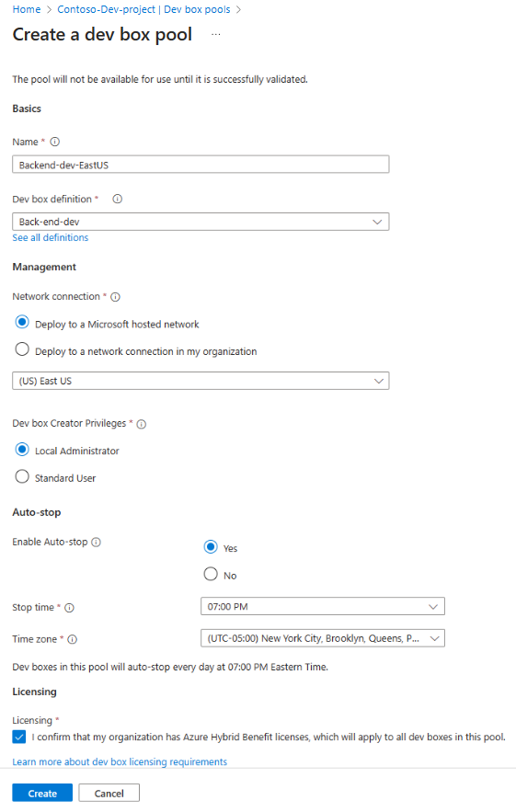Image resolution: width=516 pixels, height=812 pixels.
Task: Click the Time zone info icon
Action: click(73, 639)
